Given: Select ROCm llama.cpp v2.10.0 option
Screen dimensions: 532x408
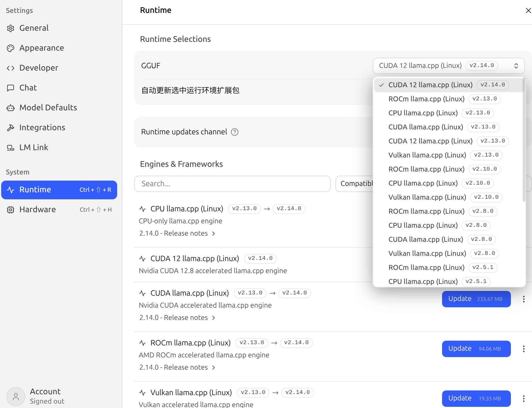Looking at the screenshot, I should pos(449,169).
